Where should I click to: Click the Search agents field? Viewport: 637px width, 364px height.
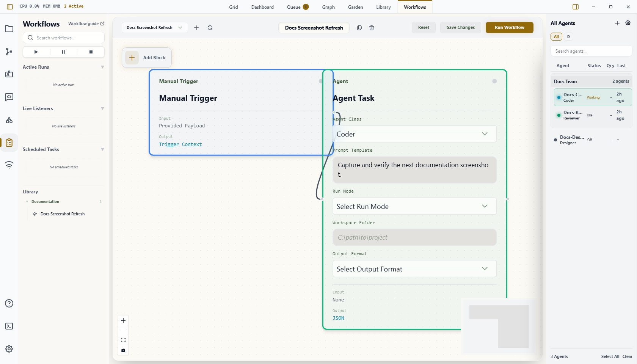click(591, 51)
